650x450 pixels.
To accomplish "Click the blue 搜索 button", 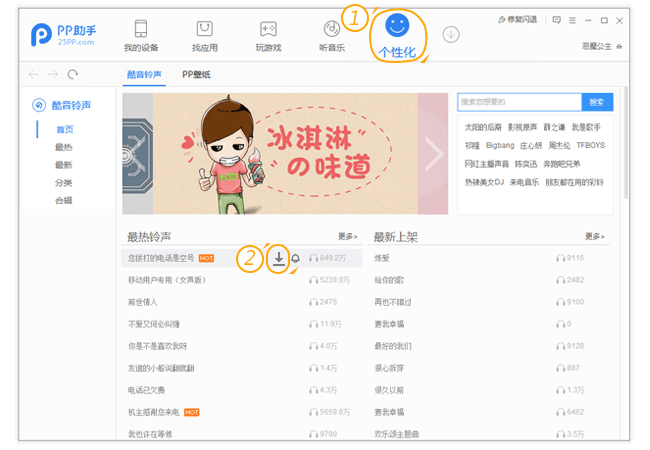I will click(x=597, y=102).
